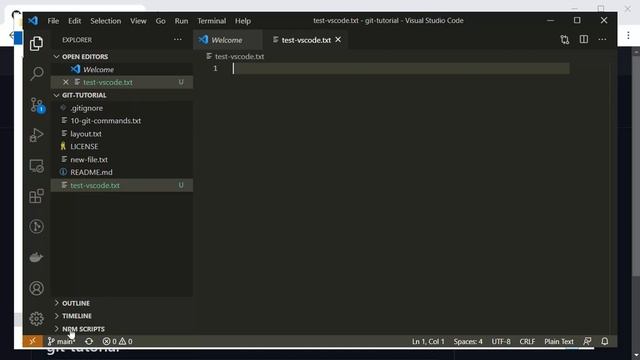The height and width of the screenshot is (360, 640).
Task: Open the Edit menu
Action: (74, 21)
